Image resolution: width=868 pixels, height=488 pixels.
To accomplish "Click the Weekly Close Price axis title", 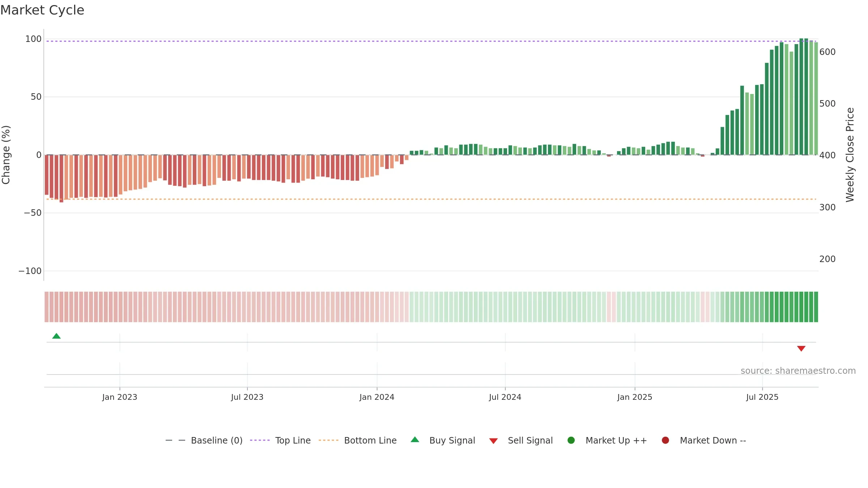I will coord(850,155).
